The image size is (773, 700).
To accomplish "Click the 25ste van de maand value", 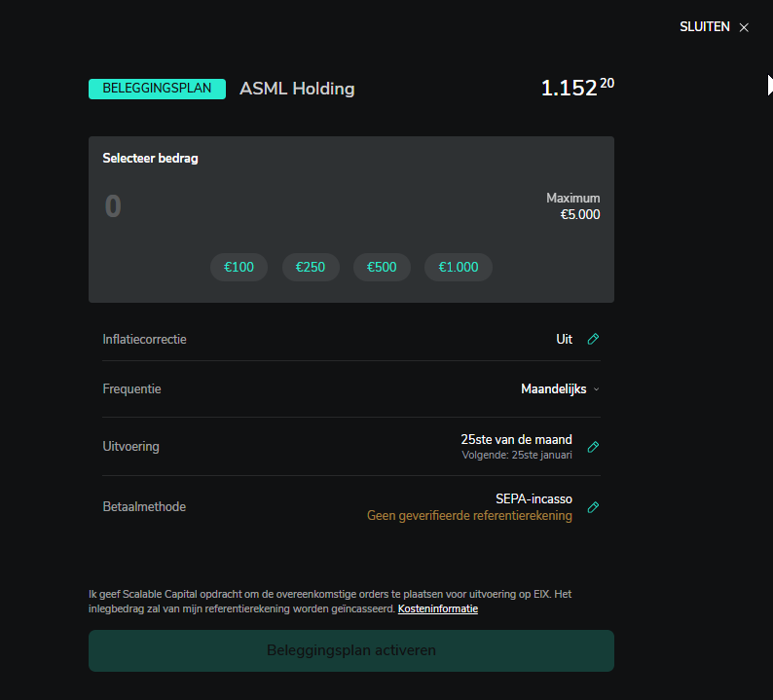I will coord(516,439).
